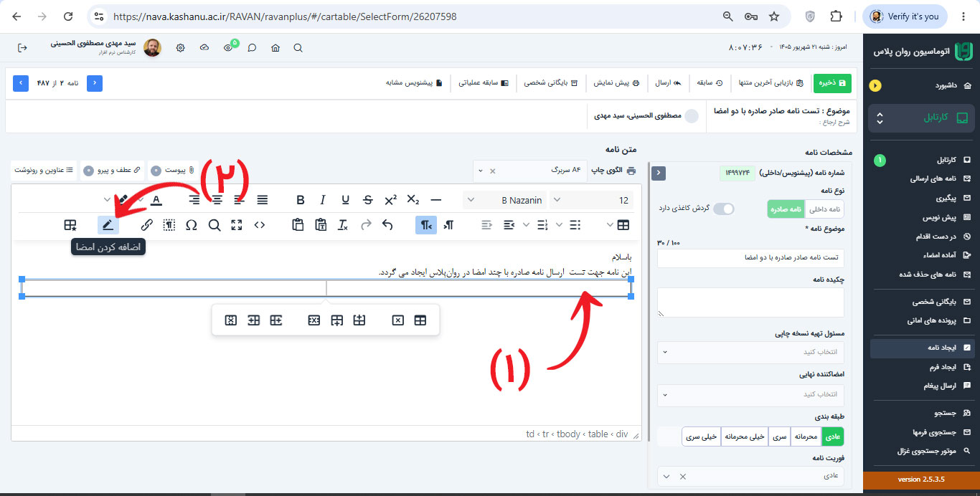Click the strikethrough formatting icon

[x=368, y=200]
